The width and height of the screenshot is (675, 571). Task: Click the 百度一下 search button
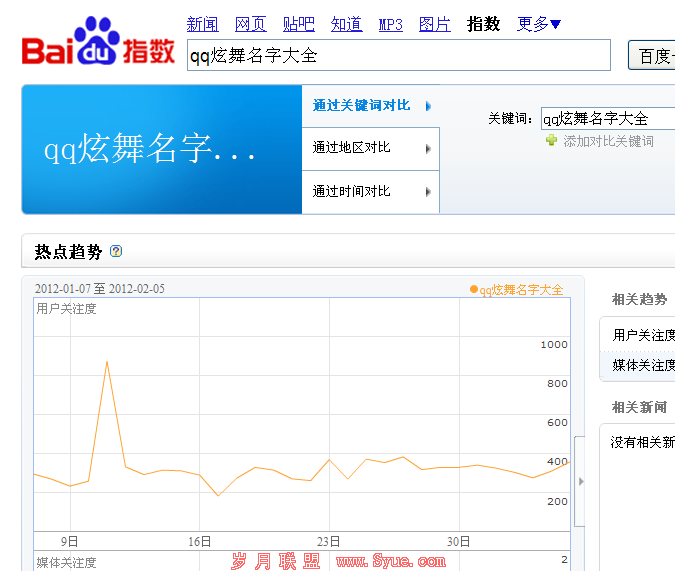pos(652,56)
